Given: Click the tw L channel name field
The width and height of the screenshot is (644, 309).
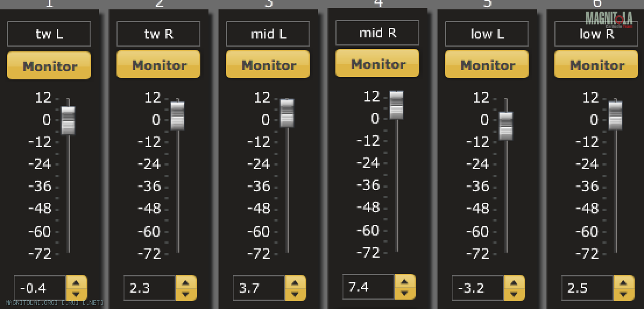Looking at the screenshot, I should [x=49, y=34].
